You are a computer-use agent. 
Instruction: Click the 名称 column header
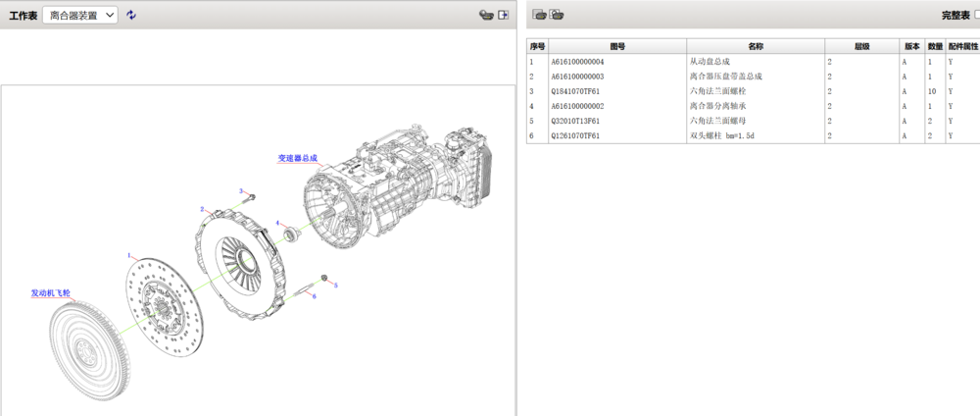[755, 46]
